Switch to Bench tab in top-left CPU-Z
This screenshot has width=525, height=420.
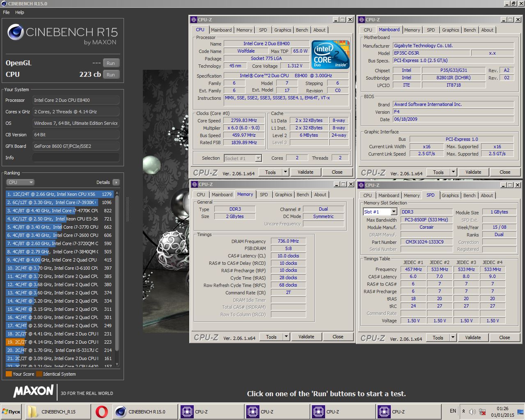pos(302,30)
